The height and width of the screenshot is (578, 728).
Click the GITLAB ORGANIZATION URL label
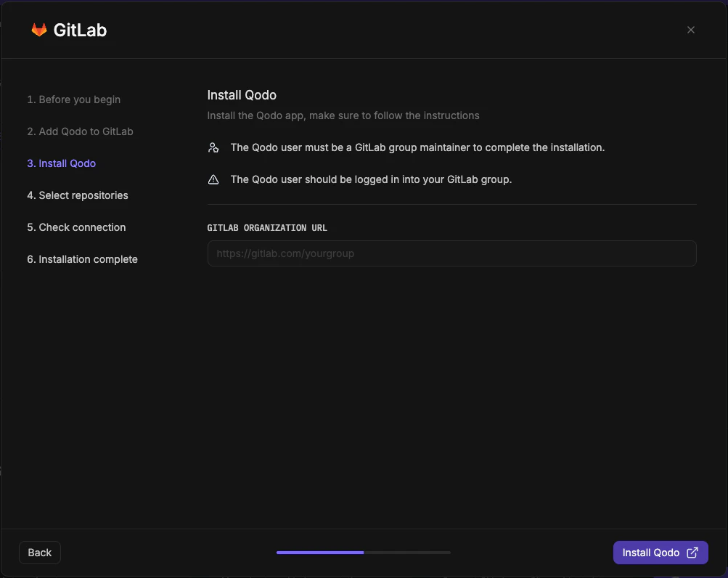click(267, 228)
